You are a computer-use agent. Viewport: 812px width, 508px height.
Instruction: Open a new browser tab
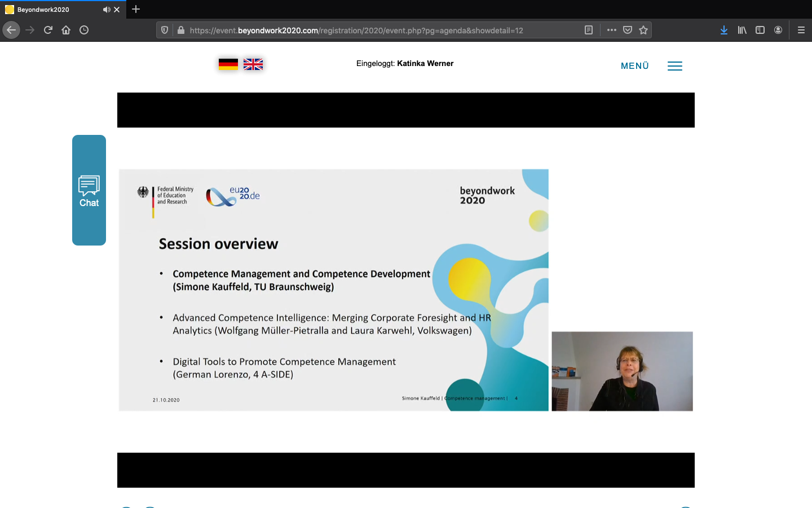[136, 9]
